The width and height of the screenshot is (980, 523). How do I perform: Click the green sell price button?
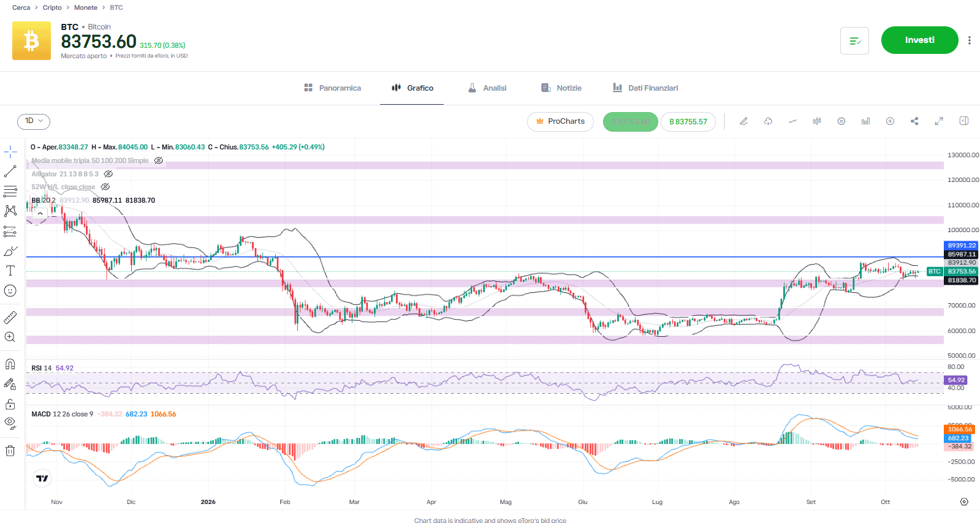tap(630, 122)
